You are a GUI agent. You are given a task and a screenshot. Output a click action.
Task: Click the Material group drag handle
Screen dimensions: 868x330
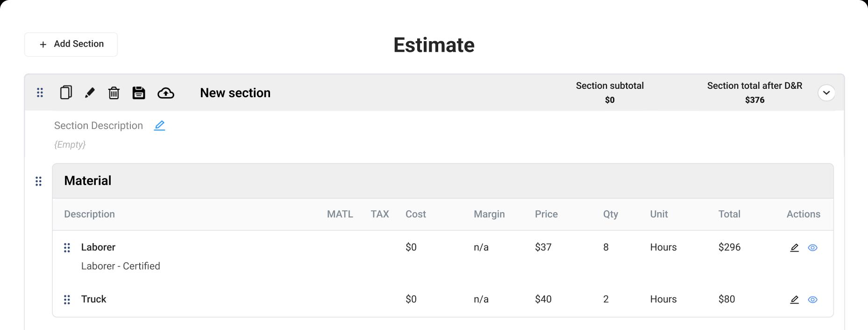click(x=38, y=181)
